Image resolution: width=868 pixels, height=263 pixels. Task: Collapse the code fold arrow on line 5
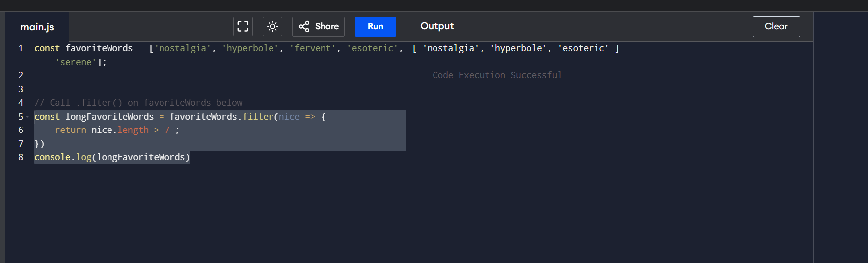(27, 117)
